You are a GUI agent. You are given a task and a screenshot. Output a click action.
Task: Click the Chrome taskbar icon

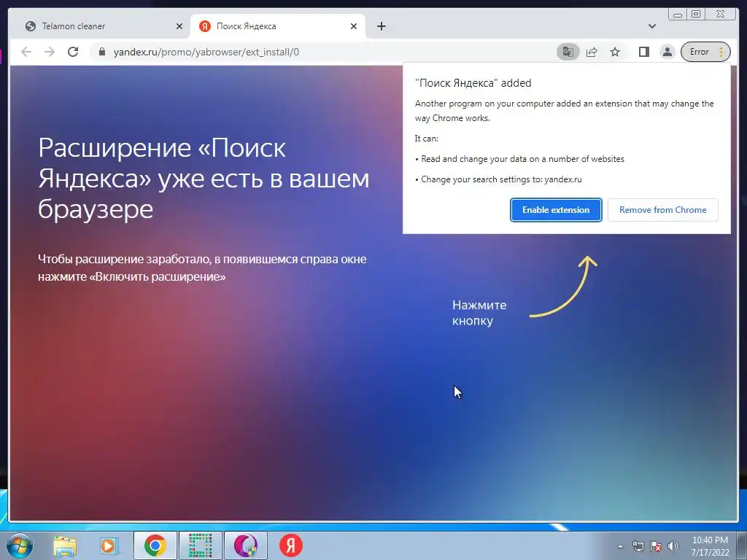click(x=155, y=545)
